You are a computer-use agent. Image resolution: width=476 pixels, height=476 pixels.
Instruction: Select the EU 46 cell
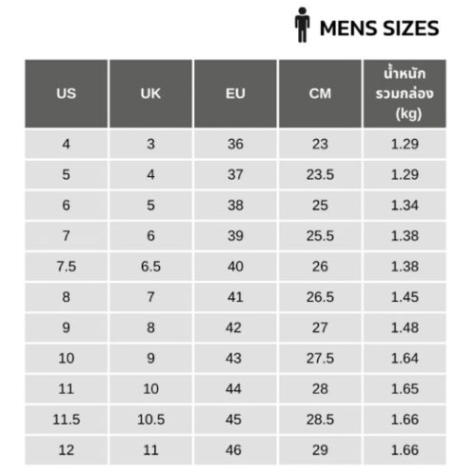235,450
